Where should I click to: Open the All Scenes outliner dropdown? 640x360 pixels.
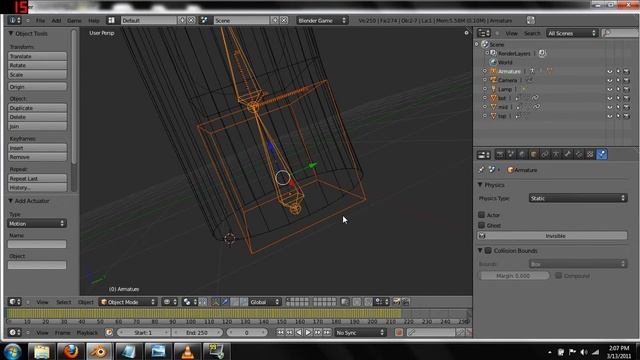click(571, 33)
